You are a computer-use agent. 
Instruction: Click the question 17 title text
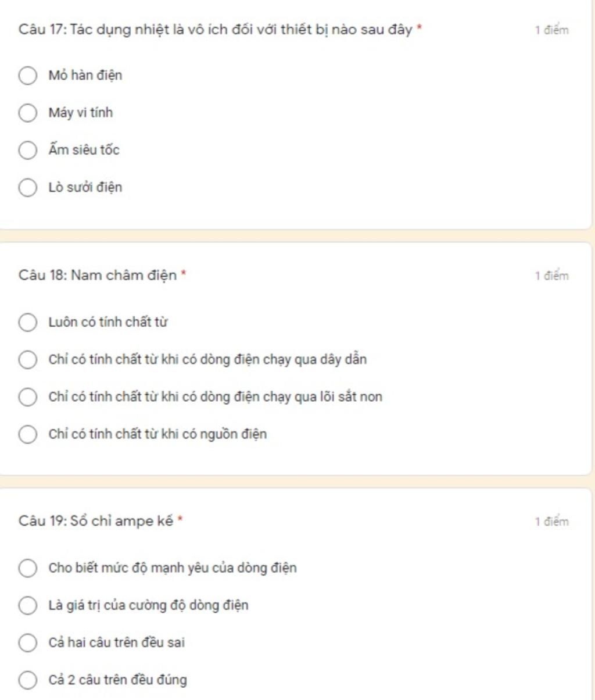pos(215,30)
